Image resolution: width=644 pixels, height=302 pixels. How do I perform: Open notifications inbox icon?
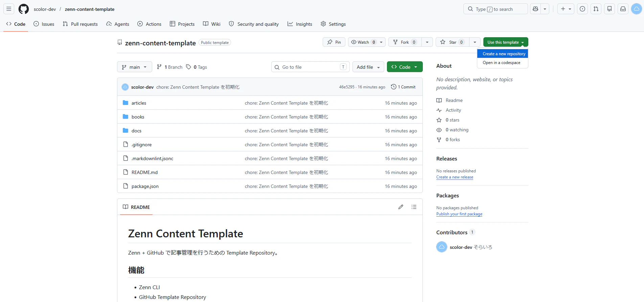[623, 9]
